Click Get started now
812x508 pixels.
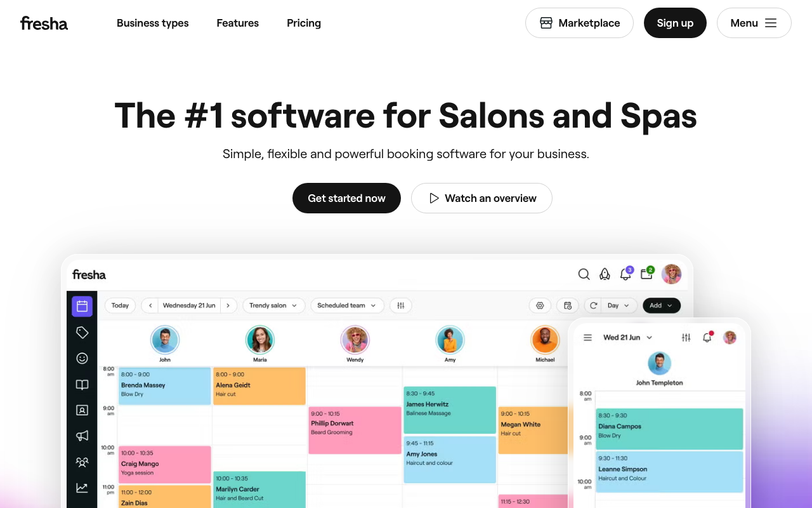tap(346, 198)
